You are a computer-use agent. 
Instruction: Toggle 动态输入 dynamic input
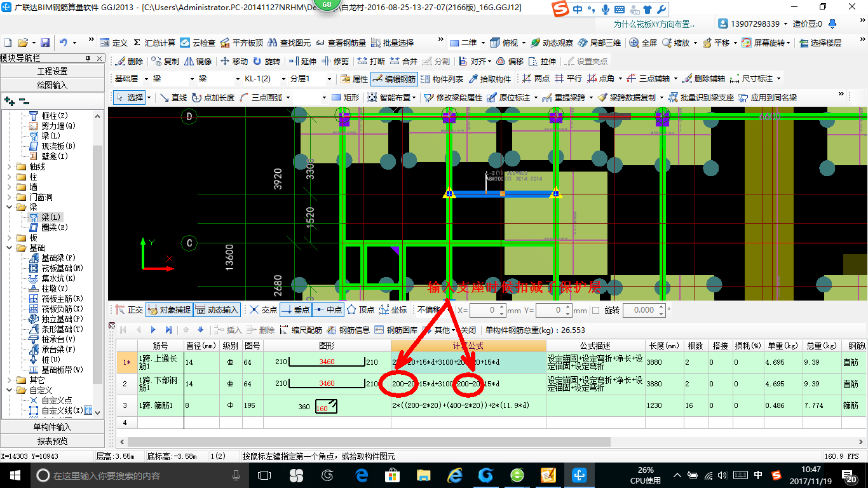pyautogui.click(x=217, y=309)
